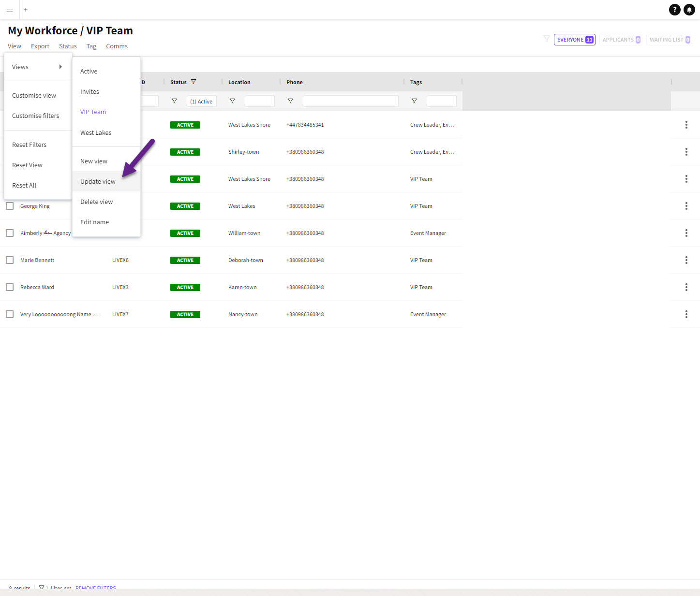Expand the Views submenu arrow
700x596 pixels.
60,67
